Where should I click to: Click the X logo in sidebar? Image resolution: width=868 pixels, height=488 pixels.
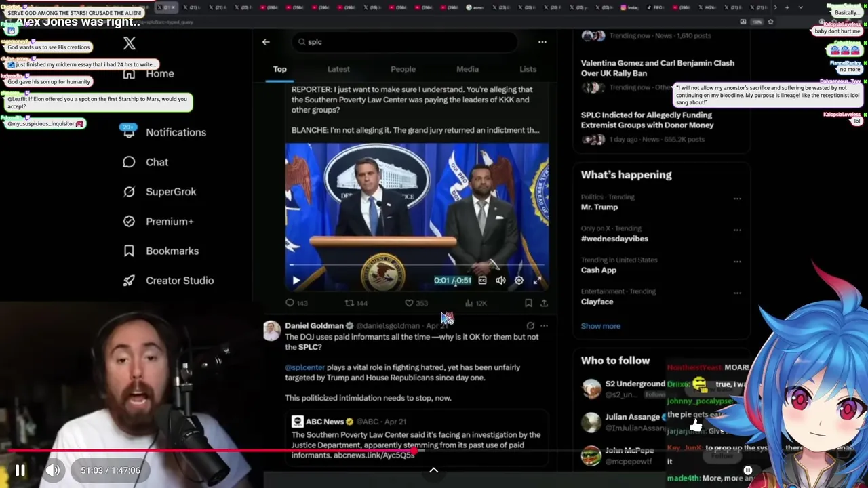pos(130,44)
